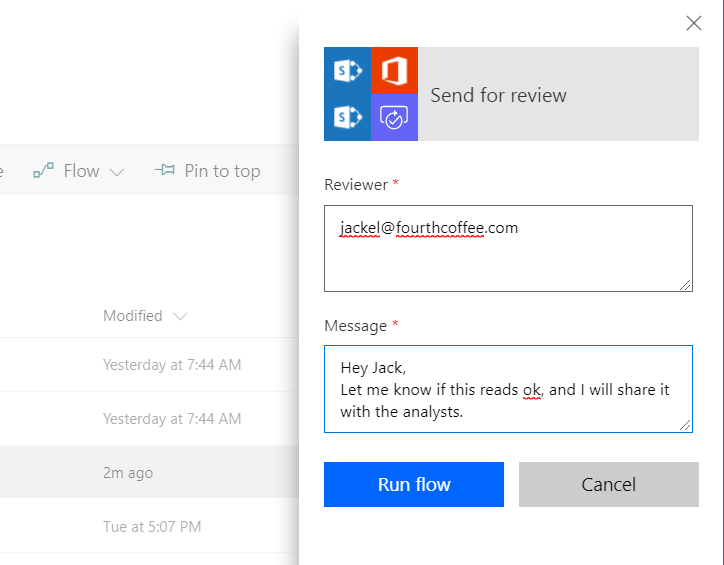Click the Reviewer box resize handle
Viewport: 724px width, 565px height.
coord(686,285)
